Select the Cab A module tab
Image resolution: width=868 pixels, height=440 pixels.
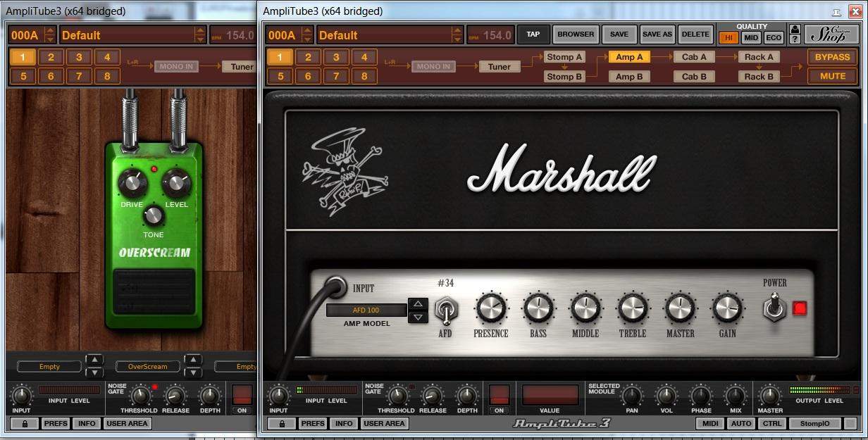click(x=694, y=57)
